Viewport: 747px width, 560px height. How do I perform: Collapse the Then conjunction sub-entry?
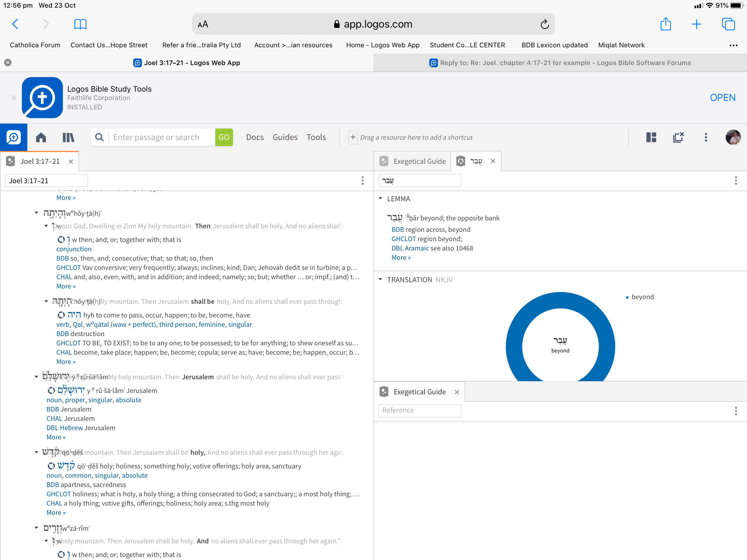[x=46, y=226]
